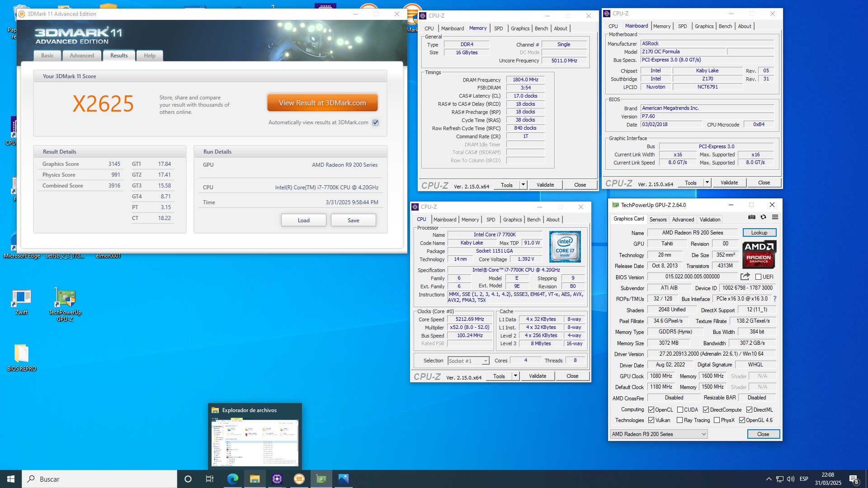Open the Help tab in 3DMark
Viewport: 868px width, 488px height.
pos(150,56)
